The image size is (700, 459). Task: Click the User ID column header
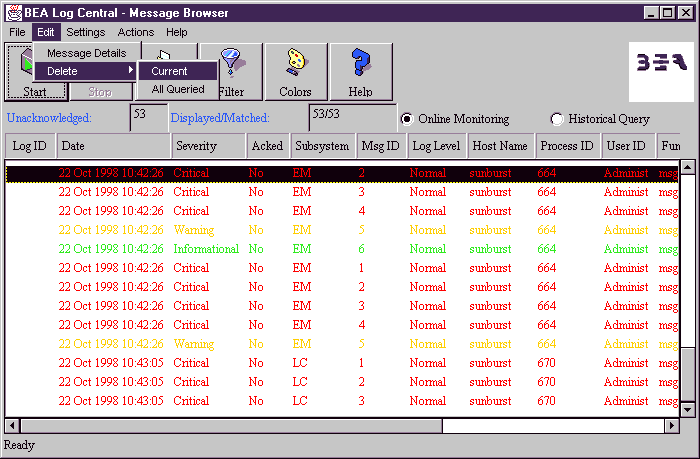pyautogui.click(x=627, y=146)
